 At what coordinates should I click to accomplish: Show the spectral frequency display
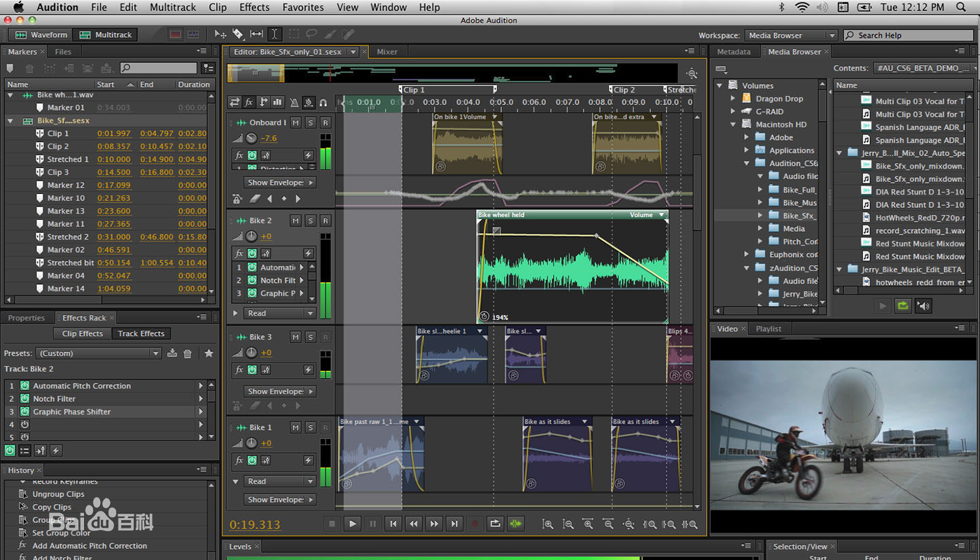coord(175,34)
